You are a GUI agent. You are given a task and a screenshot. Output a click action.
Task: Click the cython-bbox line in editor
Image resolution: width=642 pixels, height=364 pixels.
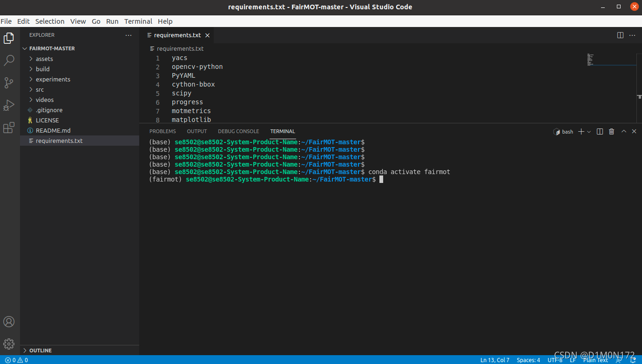193,84
